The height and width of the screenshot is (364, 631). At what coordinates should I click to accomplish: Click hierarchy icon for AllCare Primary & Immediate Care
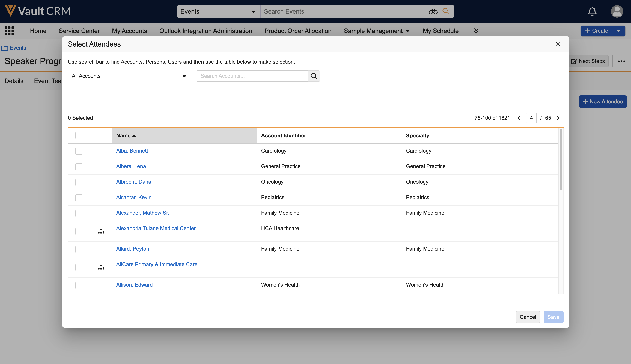point(101,267)
